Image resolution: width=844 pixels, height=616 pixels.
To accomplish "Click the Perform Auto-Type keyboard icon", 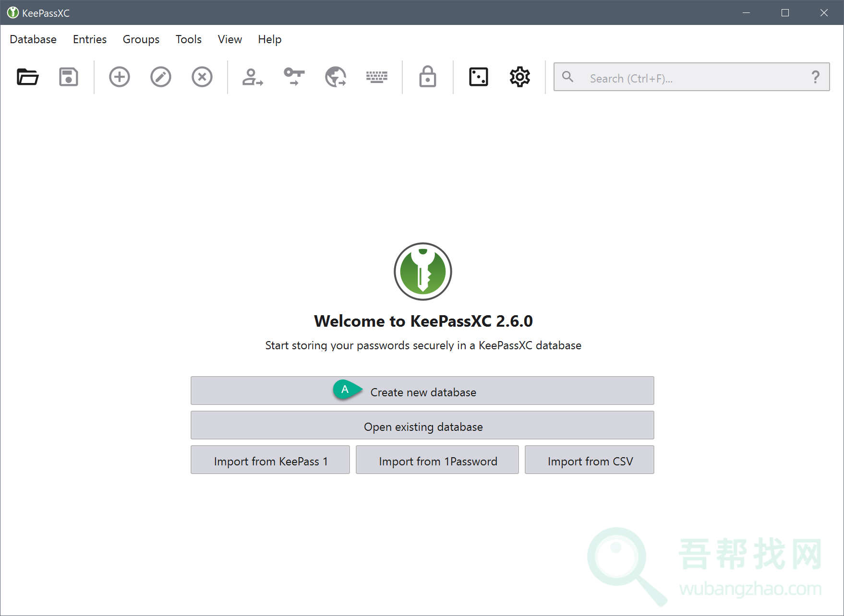I will point(377,77).
